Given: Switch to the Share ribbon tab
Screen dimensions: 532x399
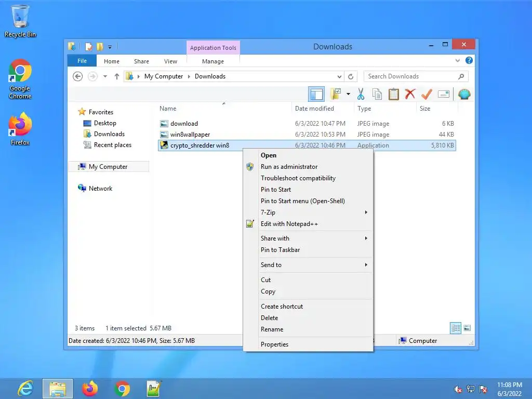Looking at the screenshot, I should 141,61.
